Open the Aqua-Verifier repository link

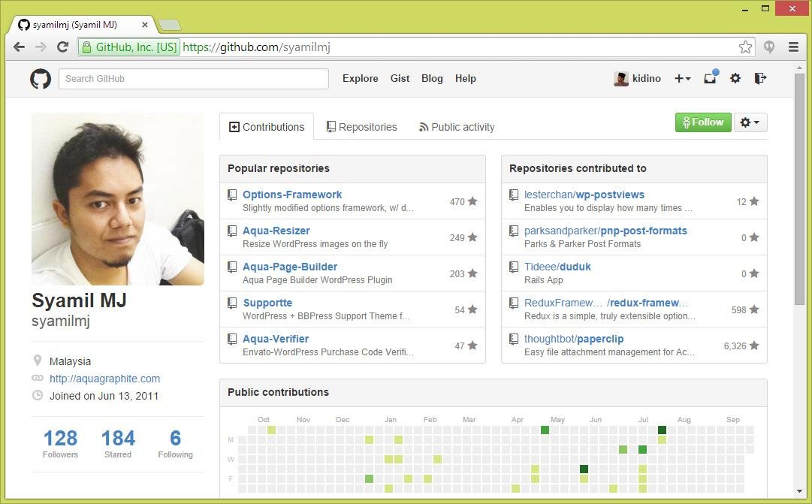tap(276, 339)
